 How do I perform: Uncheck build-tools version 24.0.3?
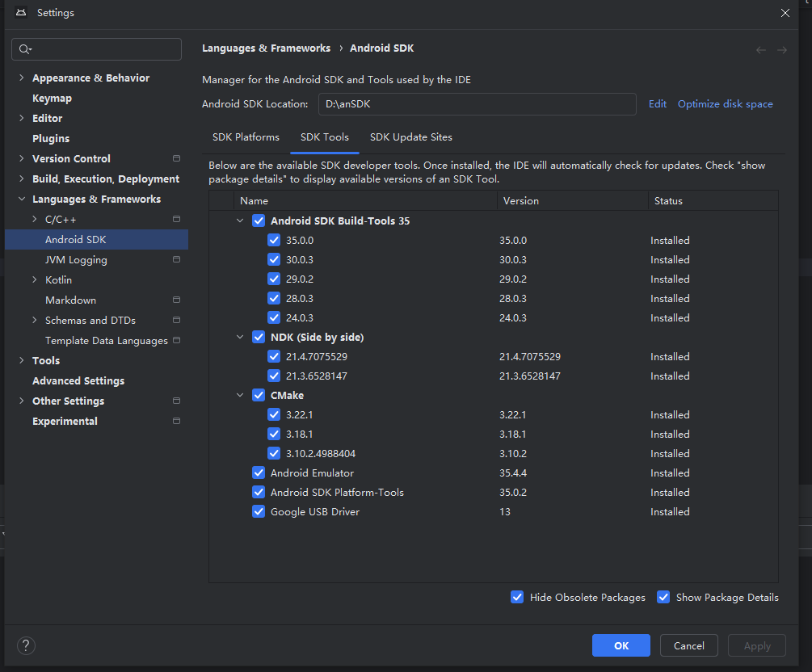point(274,317)
